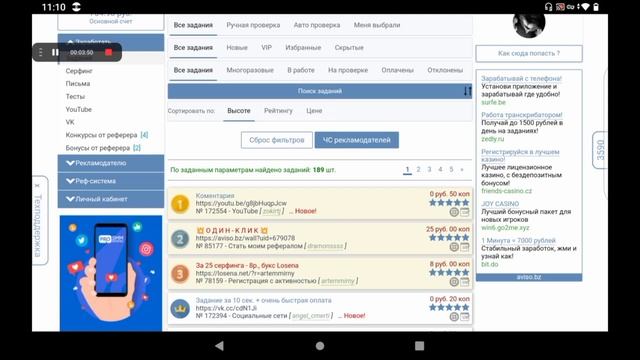Stop the screen recording with red square
This screenshot has height=360, width=640.
(x=109, y=52)
